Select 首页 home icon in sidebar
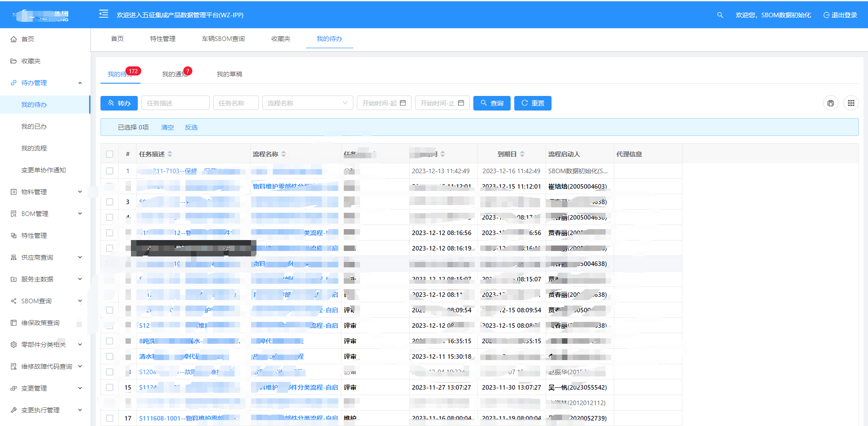Viewport: 868px width, 426px height. (x=14, y=39)
